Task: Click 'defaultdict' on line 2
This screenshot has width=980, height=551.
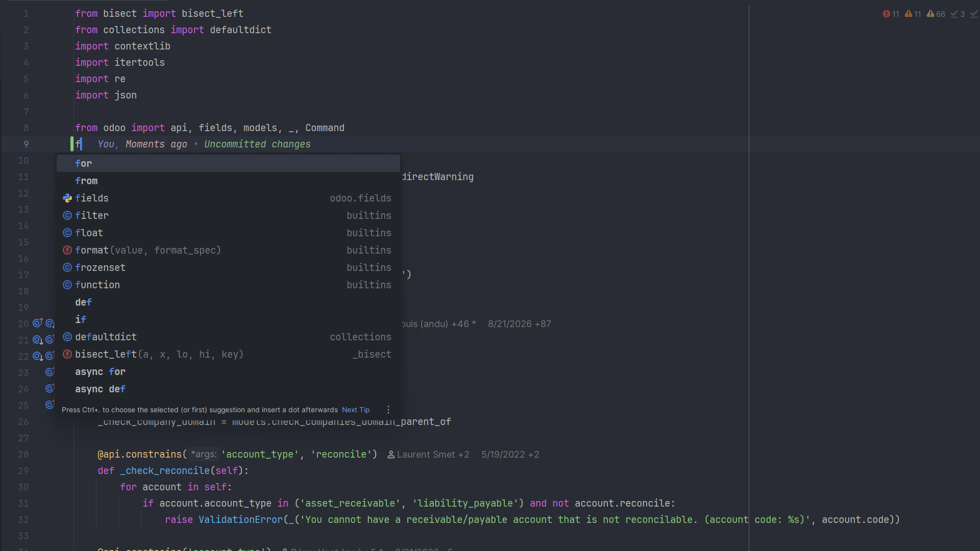Action: coord(240,30)
